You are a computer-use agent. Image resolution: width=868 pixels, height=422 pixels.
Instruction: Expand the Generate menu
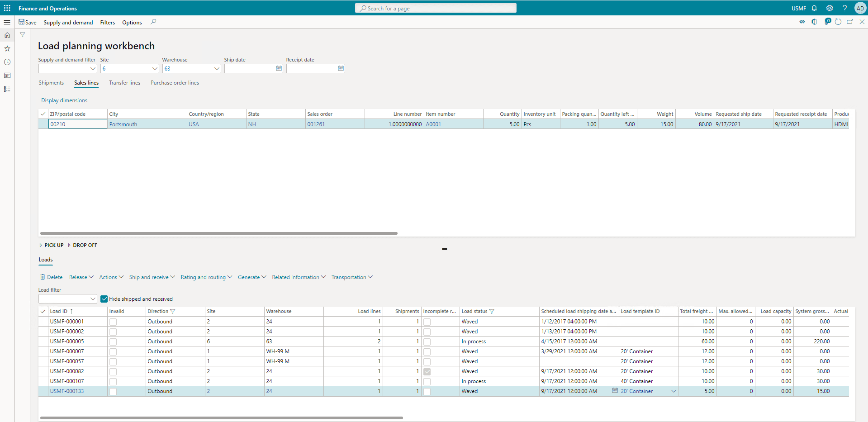252,277
